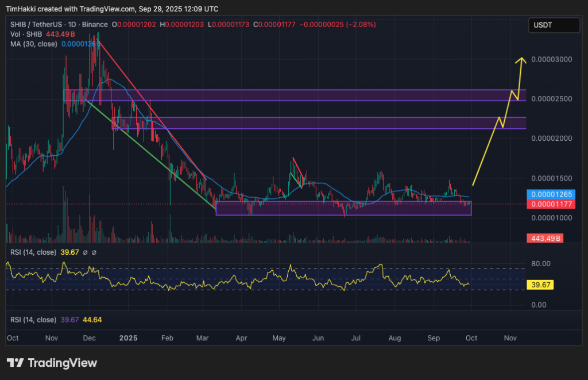The width and height of the screenshot is (588, 380).
Task: Select the MA (30, close) indicator legend
Action: [x=32, y=44]
